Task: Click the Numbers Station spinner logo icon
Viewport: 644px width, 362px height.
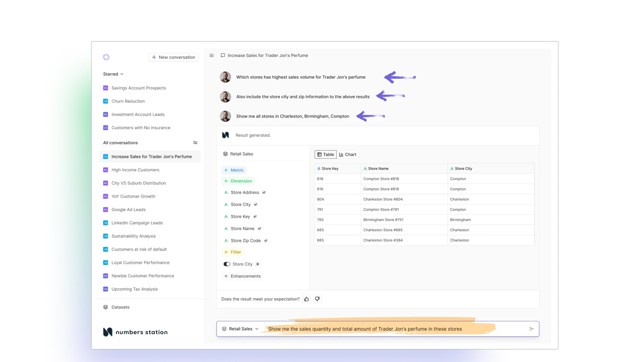Action: pos(106,57)
